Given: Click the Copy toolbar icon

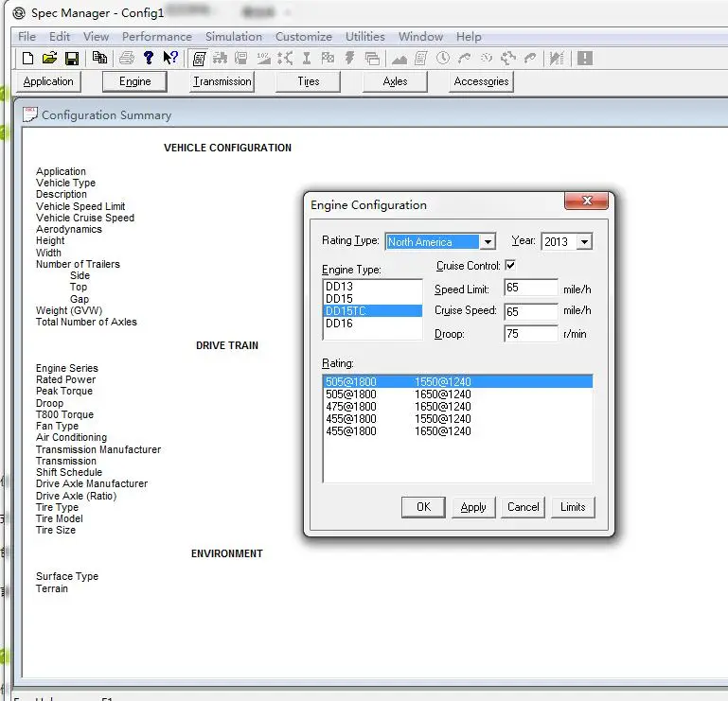Looking at the screenshot, I should pyautogui.click(x=99, y=58).
